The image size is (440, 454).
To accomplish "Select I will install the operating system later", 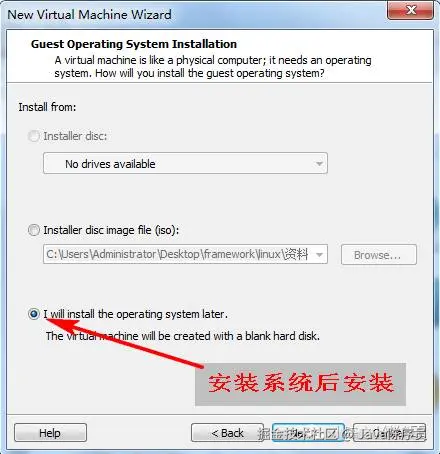I will point(34,314).
